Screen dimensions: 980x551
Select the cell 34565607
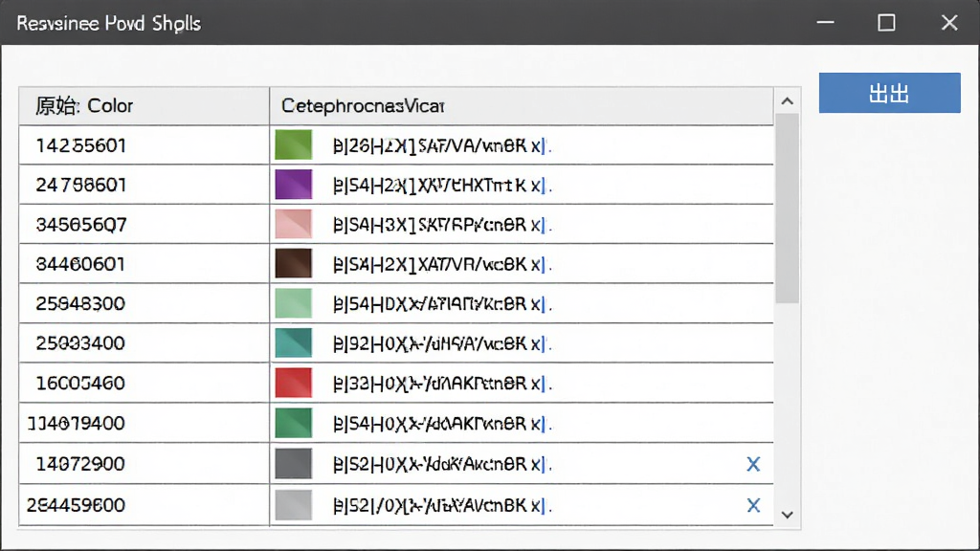pos(145,224)
